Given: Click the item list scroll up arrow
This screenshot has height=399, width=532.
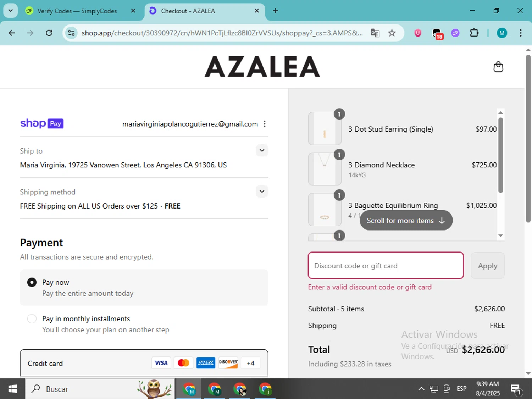Looking at the screenshot, I should click(501, 113).
